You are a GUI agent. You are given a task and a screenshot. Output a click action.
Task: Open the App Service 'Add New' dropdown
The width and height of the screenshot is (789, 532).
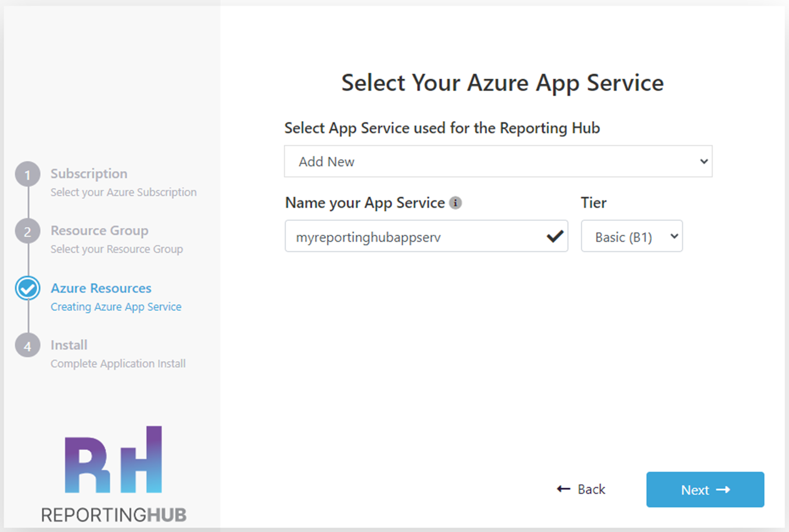[x=498, y=161]
